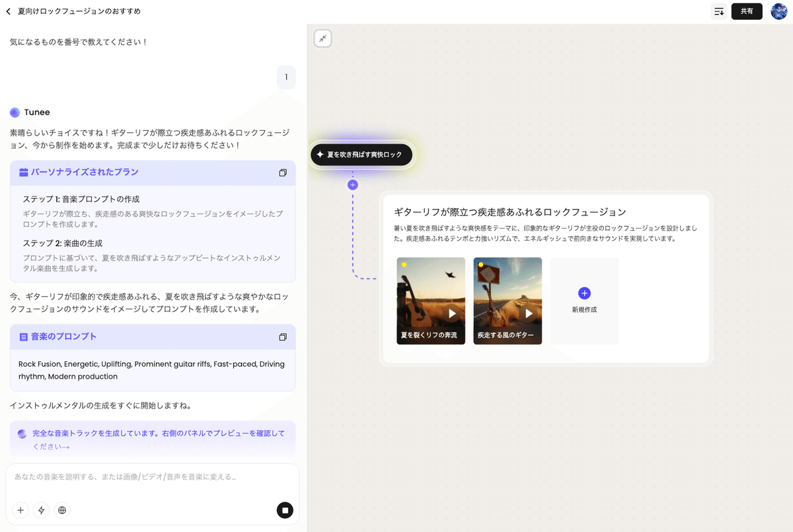The width and height of the screenshot is (793, 532).
Task: Click the back arrow beside the page title
Action: [9, 11]
